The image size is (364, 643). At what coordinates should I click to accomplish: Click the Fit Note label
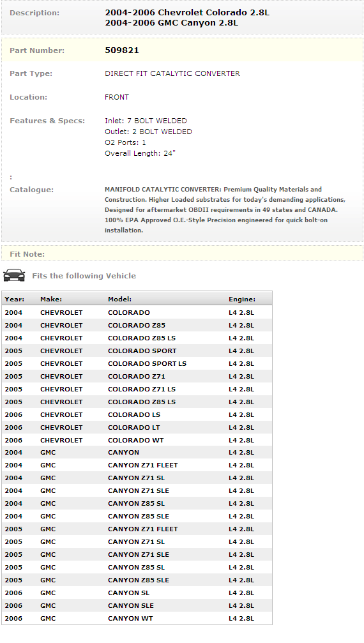(x=27, y=254)
